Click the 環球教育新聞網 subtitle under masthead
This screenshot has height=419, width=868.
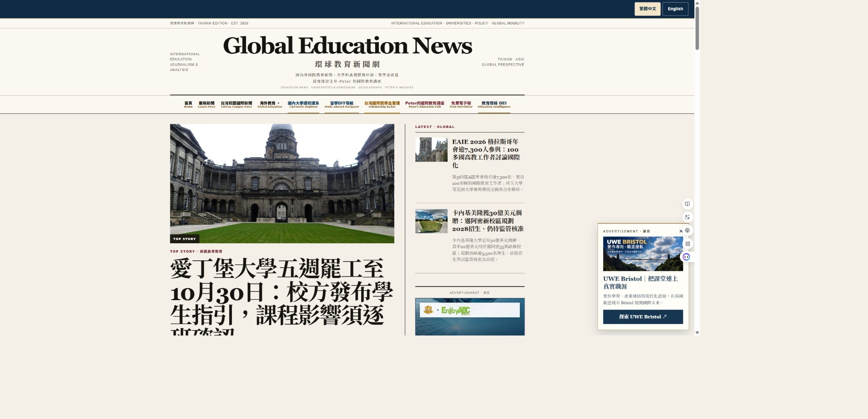pos(347,65)
